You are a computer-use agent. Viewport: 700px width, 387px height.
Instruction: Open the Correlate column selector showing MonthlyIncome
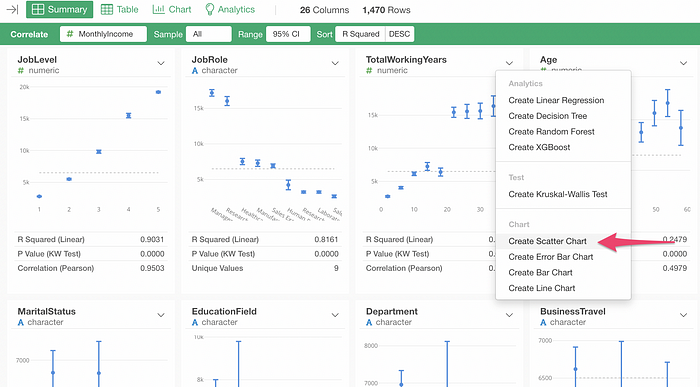pos(104,34)
